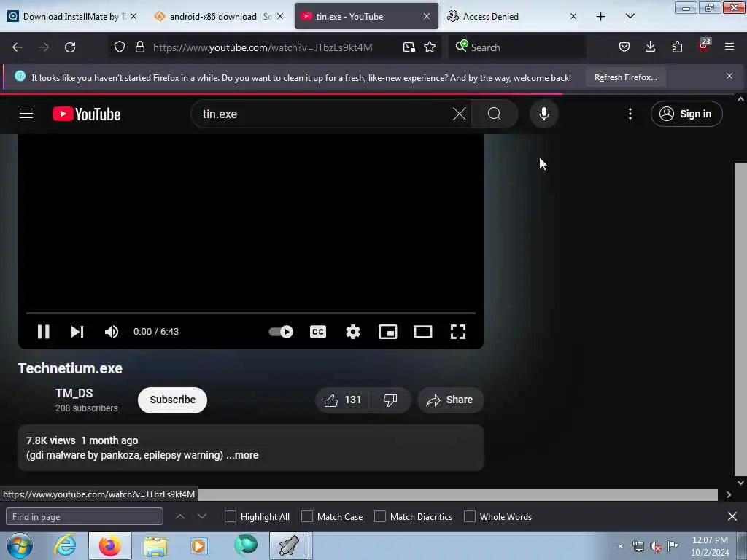The height and width of the screenshot is (560, 747).
Task: Open extensions puzzle icon
Action: click(677, 47)
